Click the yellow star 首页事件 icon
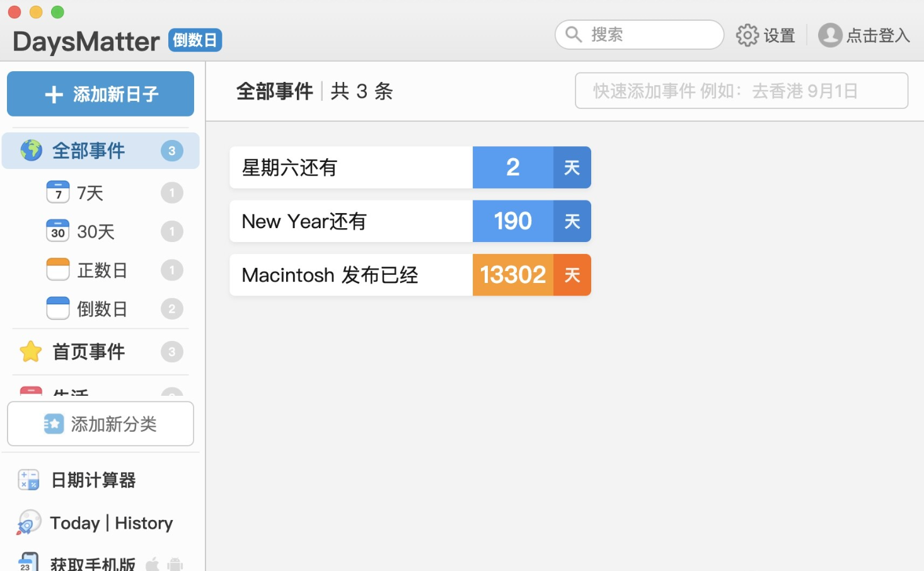 [x=31, y=352]
